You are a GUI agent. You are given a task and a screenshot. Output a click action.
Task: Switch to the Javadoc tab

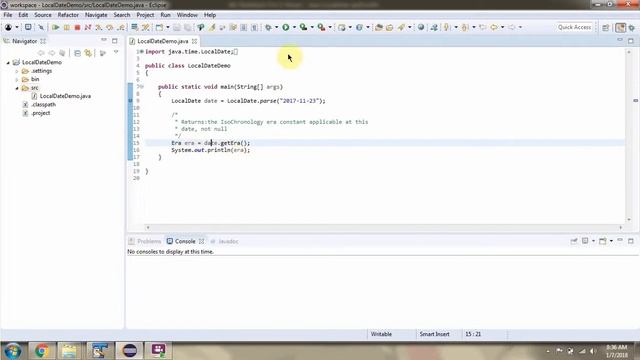point(224,241)
